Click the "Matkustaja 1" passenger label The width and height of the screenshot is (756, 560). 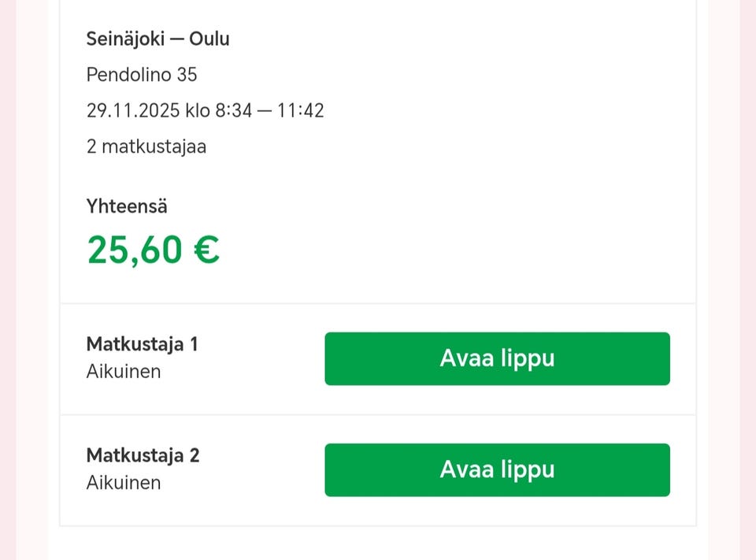pyautogui.click(x=143, y=344)
